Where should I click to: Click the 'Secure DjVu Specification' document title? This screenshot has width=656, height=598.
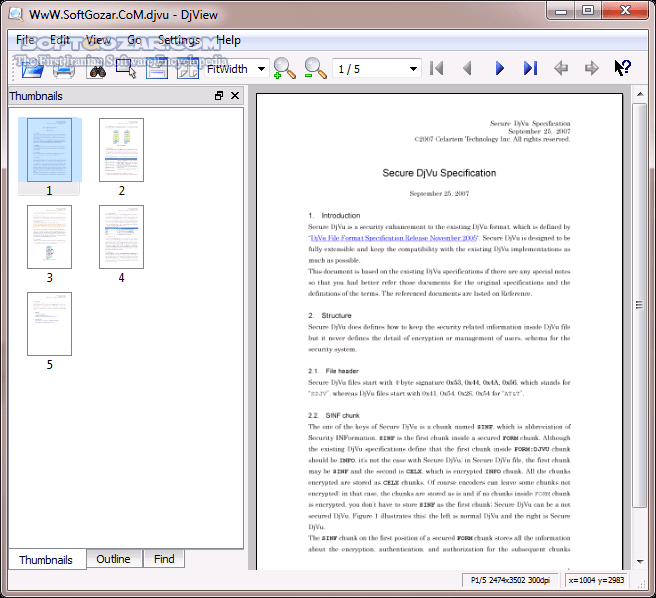[439, 173]
